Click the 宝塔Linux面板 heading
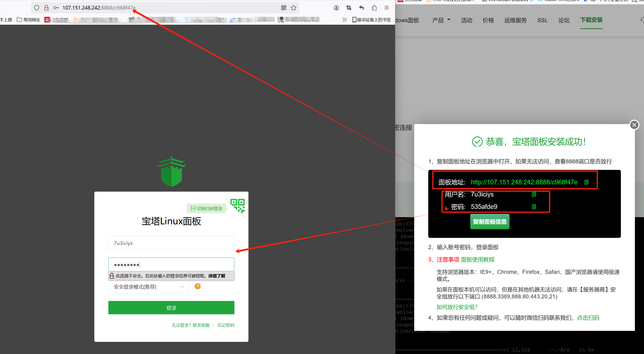This screenshot has height=354, width=644. pyautogui.click(x=171, y=221)
